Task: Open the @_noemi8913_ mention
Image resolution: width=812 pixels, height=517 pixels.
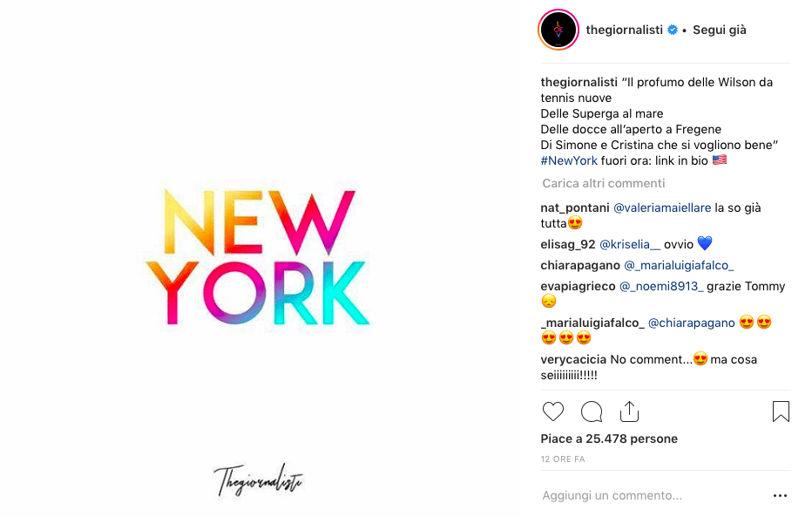Action: (x=661, y=287)
